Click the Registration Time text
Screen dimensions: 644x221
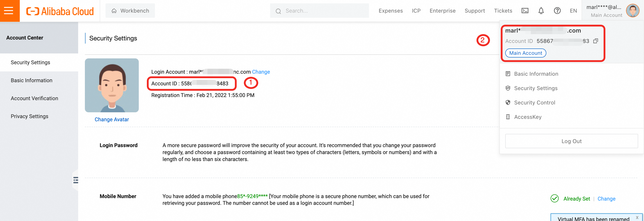(203, 95)
